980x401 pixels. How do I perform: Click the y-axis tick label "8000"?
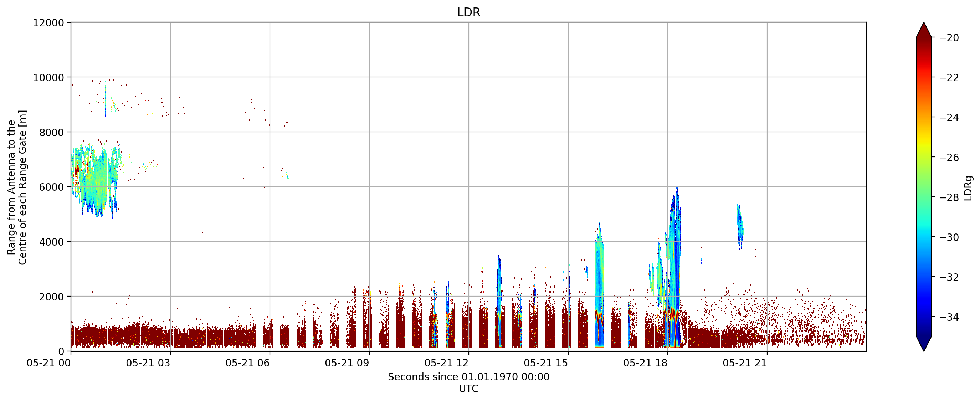tap(52, 132)
